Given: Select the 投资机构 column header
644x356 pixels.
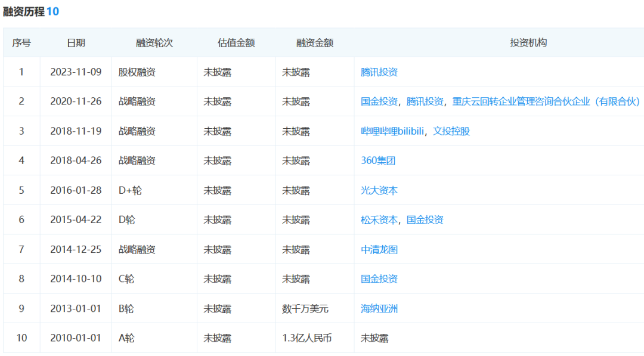Looking at the screenshot, I should (x=528, y=43).
